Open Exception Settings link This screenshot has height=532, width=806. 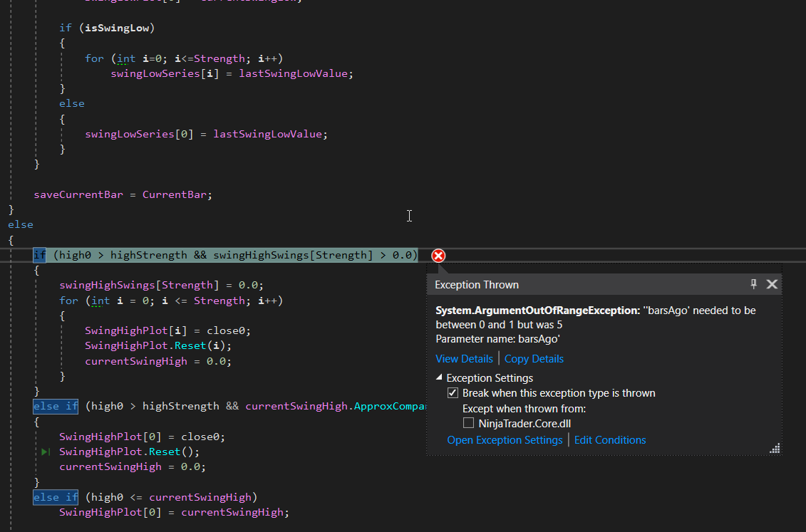coord(505,440)
